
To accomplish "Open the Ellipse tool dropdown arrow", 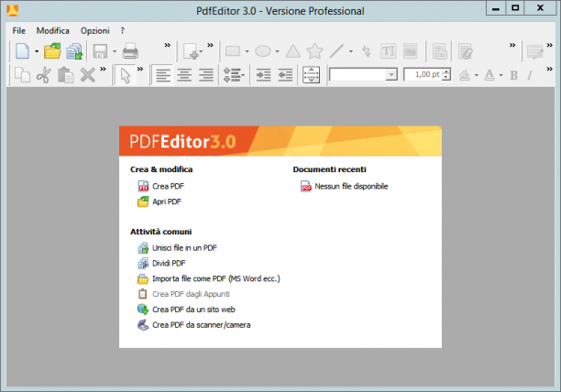I will (x=277, y=51).
